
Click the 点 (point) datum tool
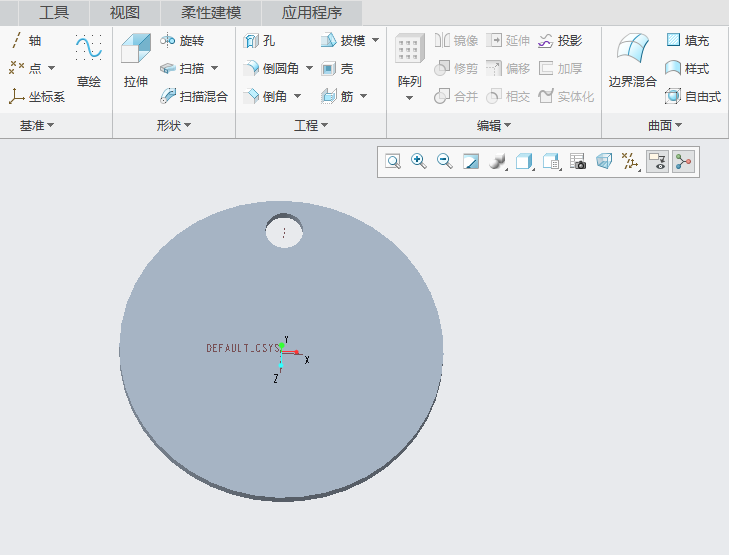pyautogui.click(x=26, y=68)
